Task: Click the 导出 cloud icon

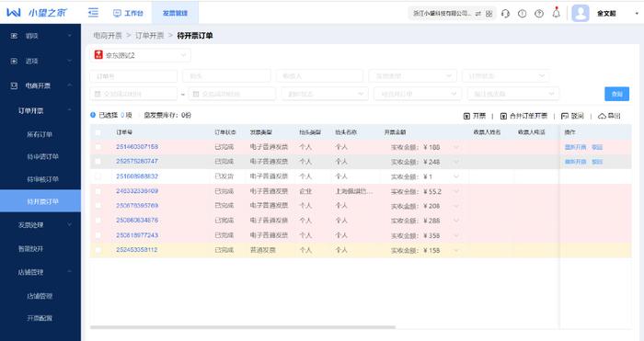Action: point(602,116)
